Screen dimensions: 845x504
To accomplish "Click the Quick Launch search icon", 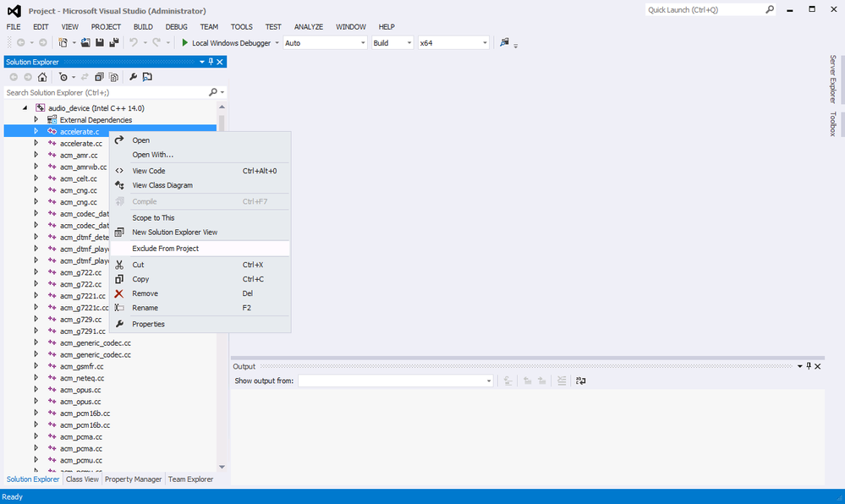I will tap(770, 9).
